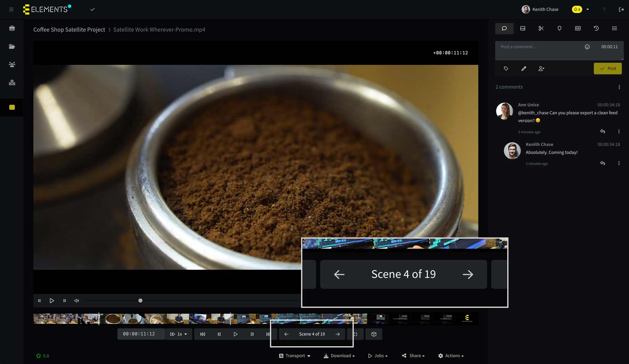The image size is (629, 364).
Task: Open the comments panel icon
Action: coord(504,28)
